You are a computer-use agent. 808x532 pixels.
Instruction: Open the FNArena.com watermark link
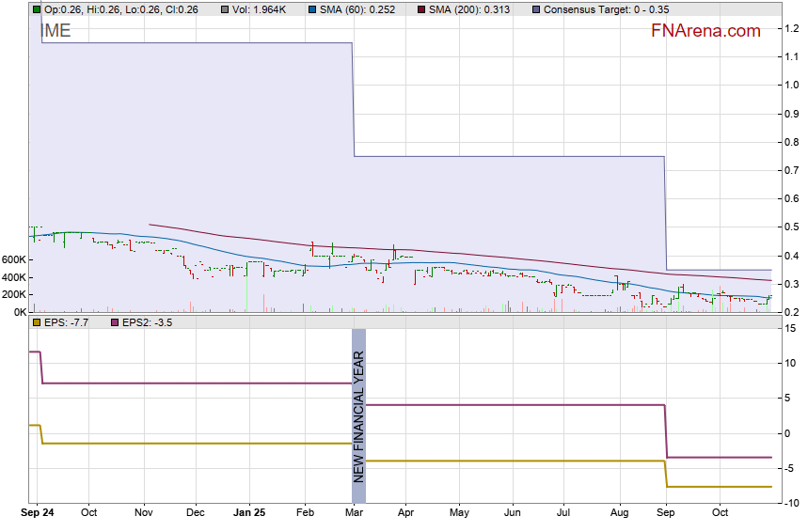tap(705, 31)
